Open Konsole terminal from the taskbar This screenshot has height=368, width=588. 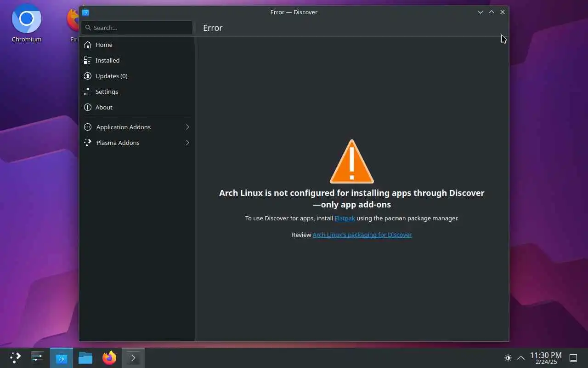(133, 358)
